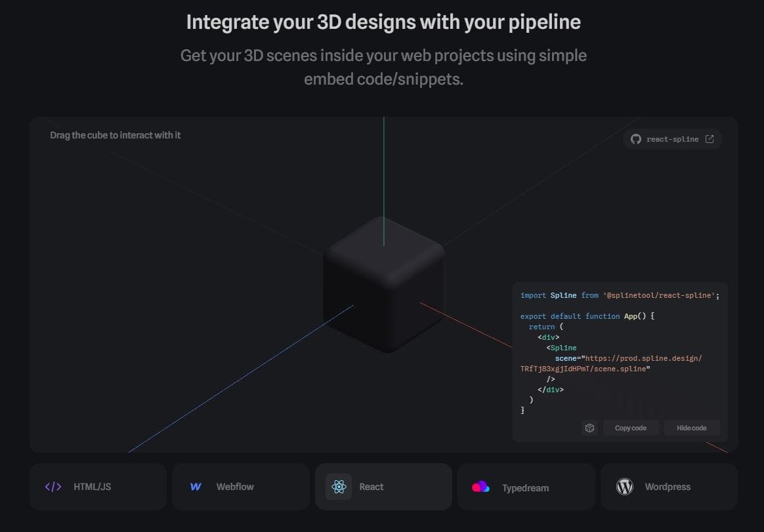
Task: Click the Wordpress logo icon
Action: [x=624, y=487]
